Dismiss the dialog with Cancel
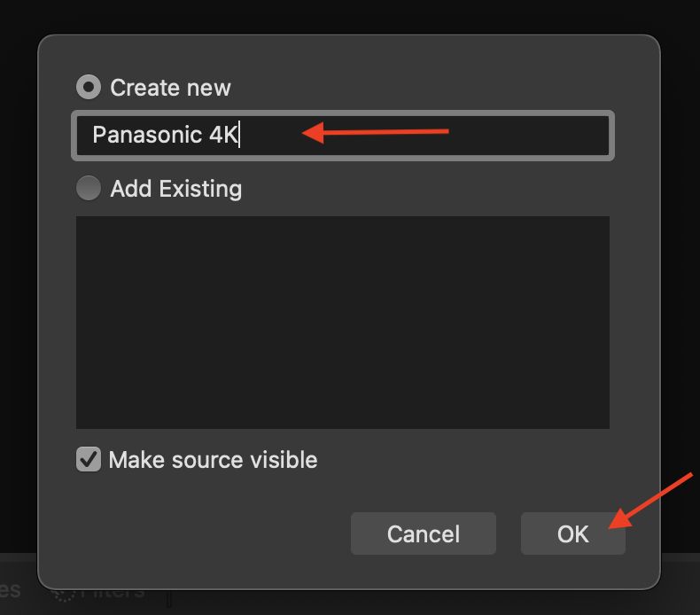 [x=424, y=533]
